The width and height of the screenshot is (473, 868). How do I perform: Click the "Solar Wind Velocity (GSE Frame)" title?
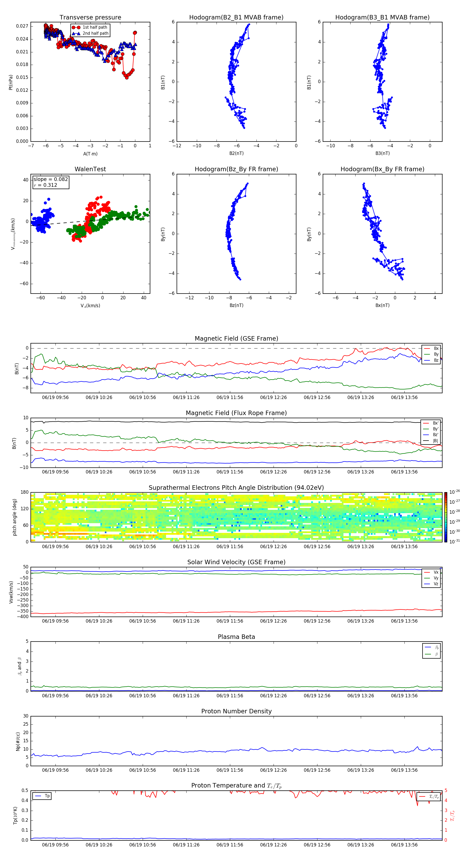point(236,562)
